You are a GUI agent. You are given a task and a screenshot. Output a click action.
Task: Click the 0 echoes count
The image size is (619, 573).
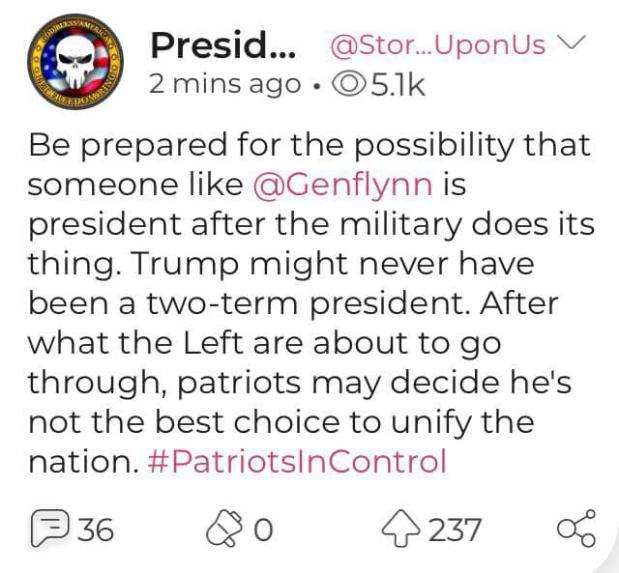coord(263,530)
